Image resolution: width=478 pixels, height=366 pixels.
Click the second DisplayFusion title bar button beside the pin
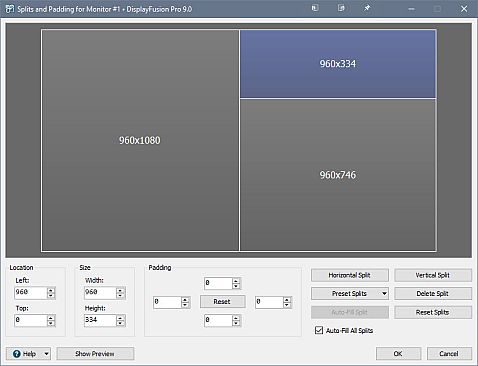point(341,8)
